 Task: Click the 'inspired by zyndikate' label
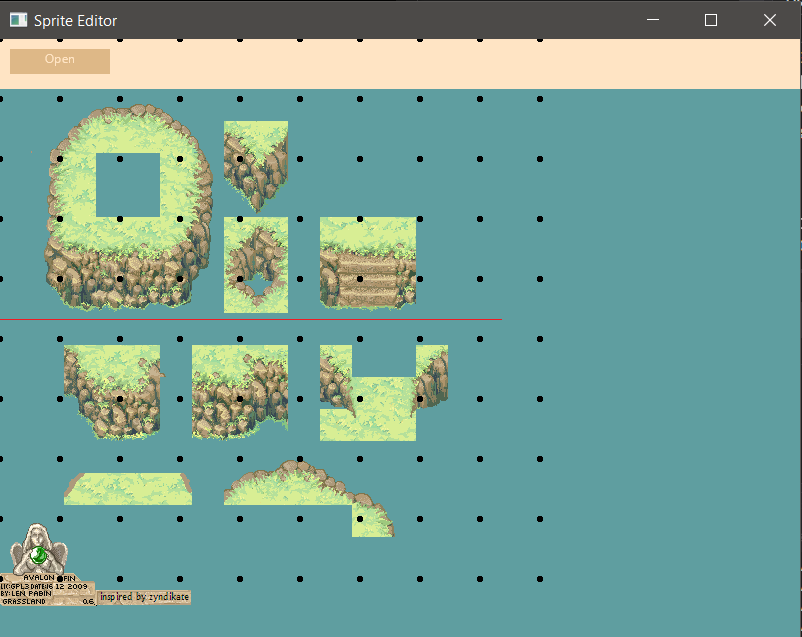(144, 597)
